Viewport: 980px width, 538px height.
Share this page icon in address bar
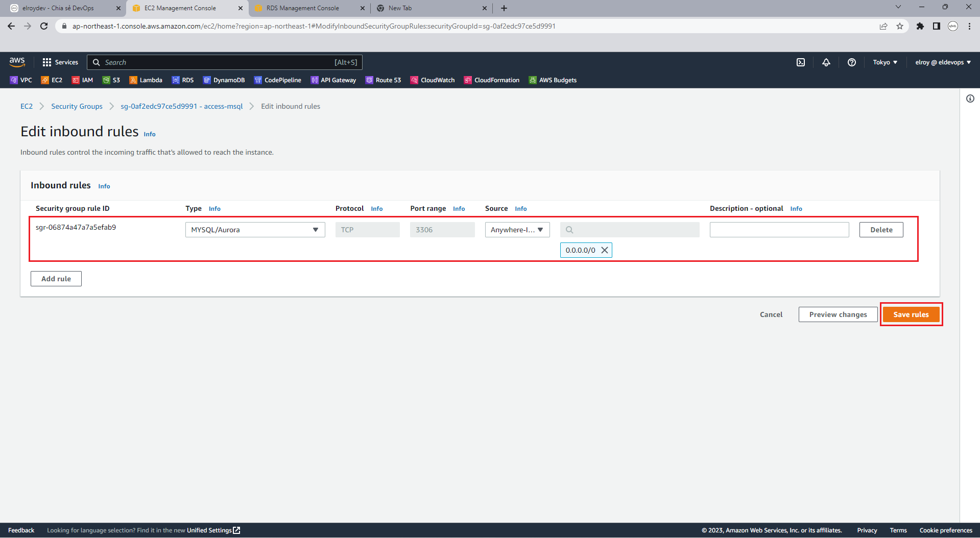pos(883,26)
